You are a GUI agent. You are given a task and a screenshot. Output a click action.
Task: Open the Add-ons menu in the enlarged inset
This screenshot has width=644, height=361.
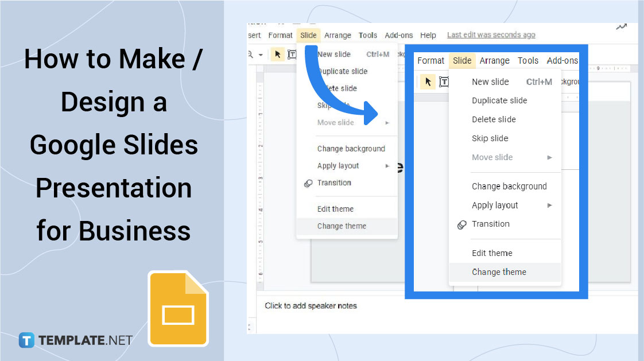562,61
